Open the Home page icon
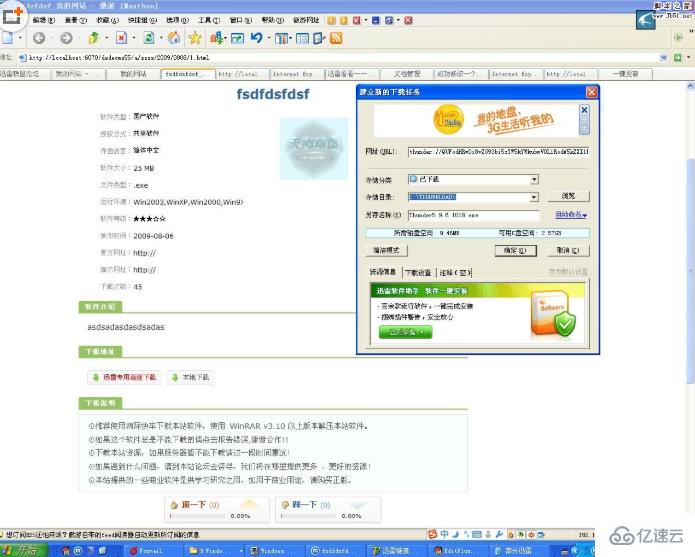695x557 pixels. [174, 38]
